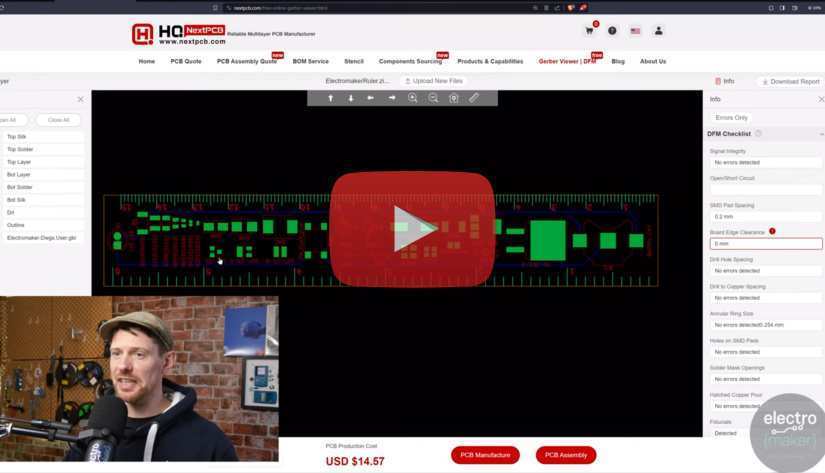This screenshot has width=825, height=473.
Task: Click the Signal Integrity result row
Action: coord(766,163)
